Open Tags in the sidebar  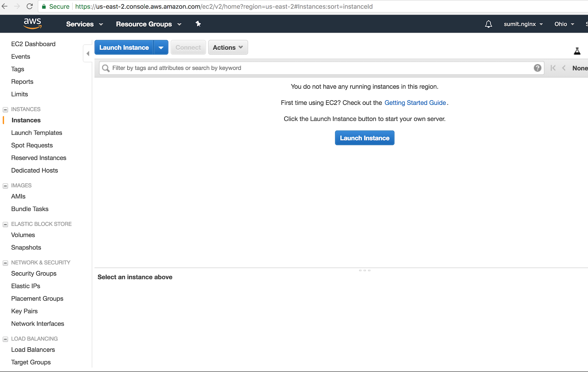[18, 69]
